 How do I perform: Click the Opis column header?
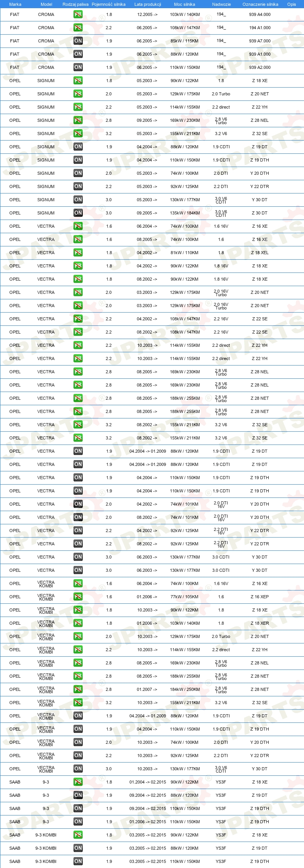coord(292,4)
